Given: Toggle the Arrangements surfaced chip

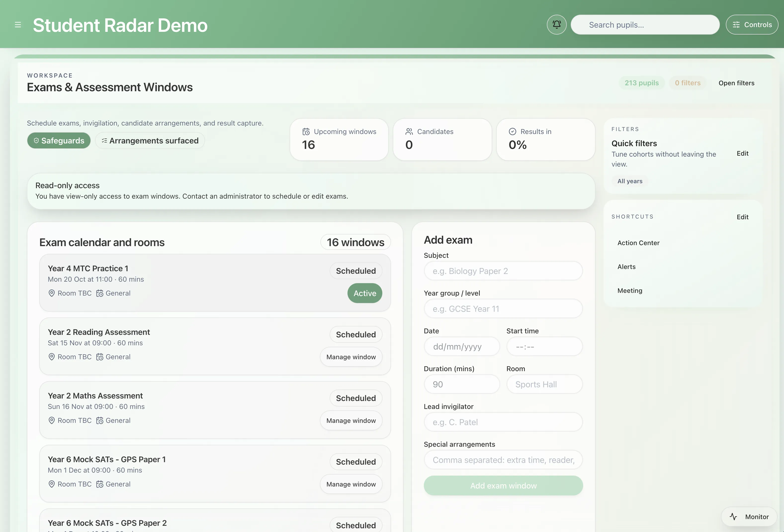Looking at the screenshot, I should click(x=150, y=141).
